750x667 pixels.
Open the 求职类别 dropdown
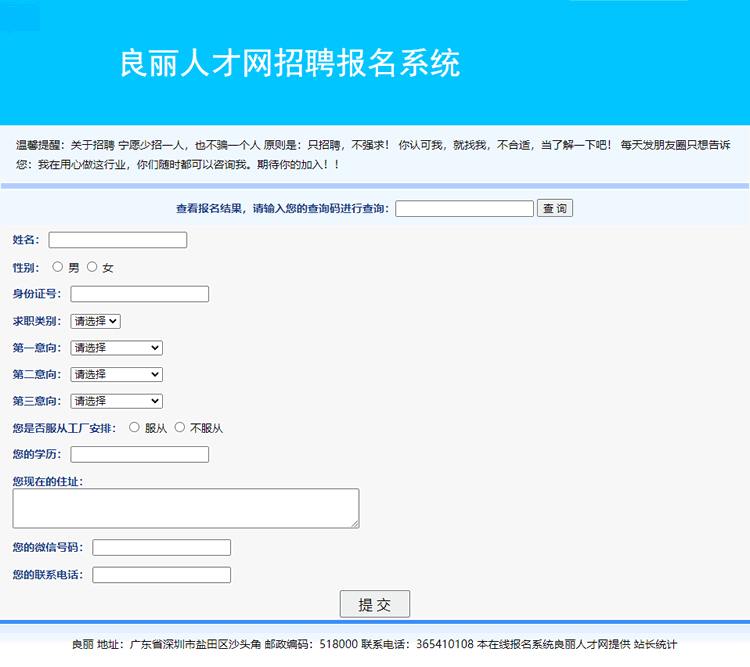(x=96, y=321)
